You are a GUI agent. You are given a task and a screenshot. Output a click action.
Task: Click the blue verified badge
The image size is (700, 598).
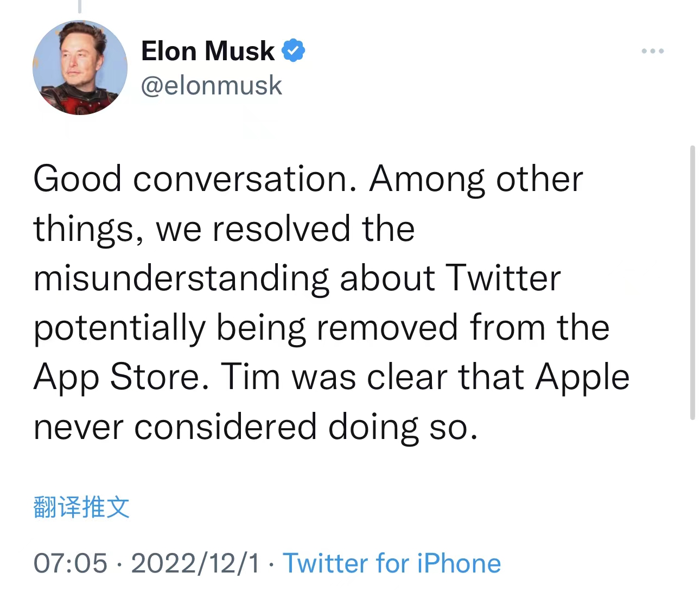[x=294, y=50]
